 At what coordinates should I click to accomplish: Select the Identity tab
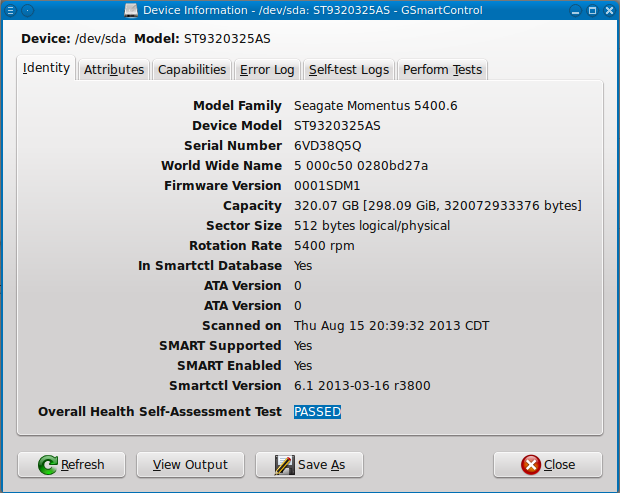point(46,68)
